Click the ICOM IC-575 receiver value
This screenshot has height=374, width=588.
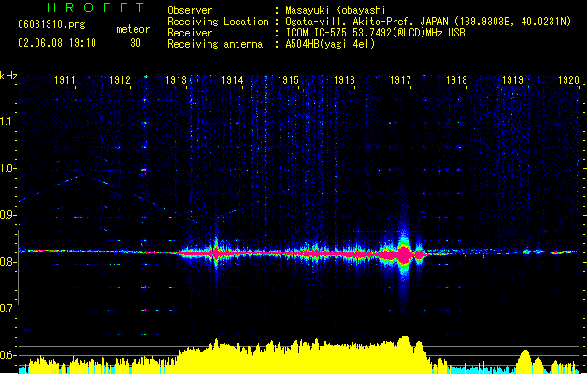point(375,33)
